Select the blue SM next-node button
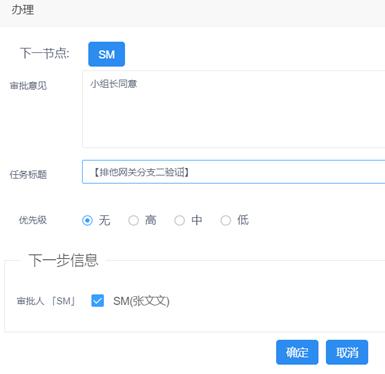 [x=106, y=54]
